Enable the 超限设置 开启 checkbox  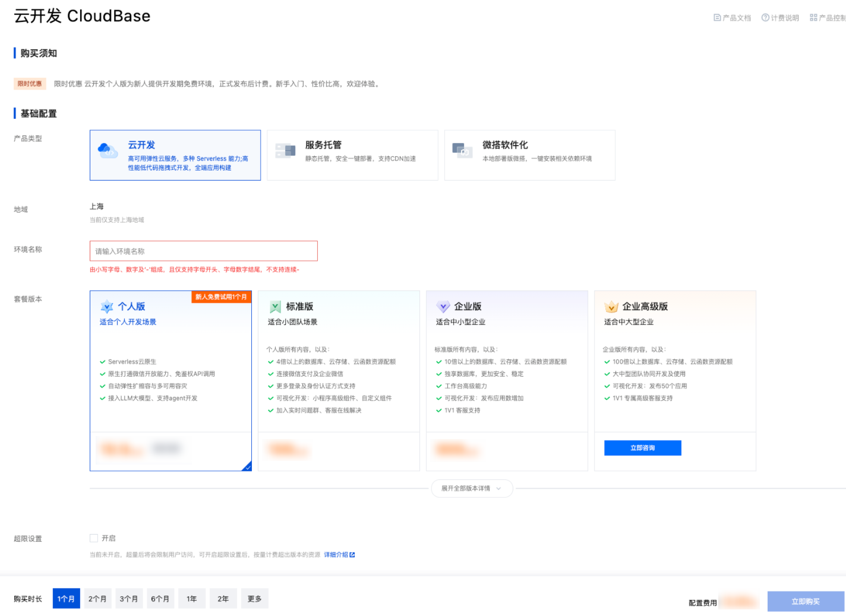(94, 538)
